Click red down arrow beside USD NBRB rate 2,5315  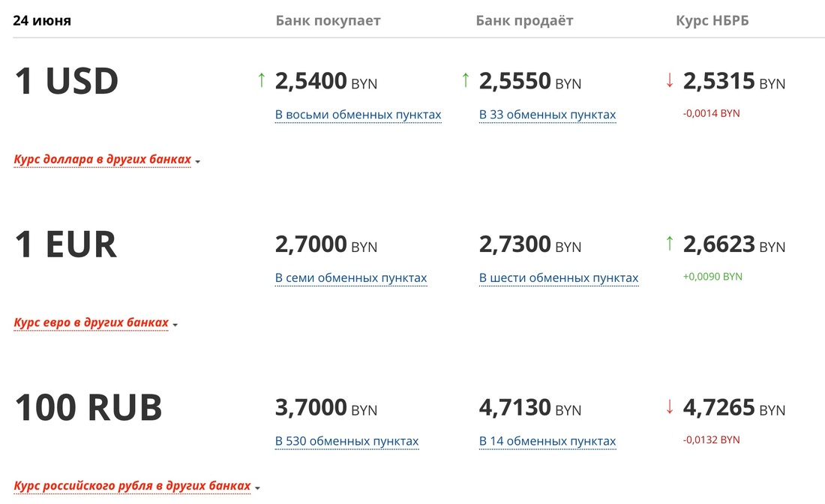coord(670,80)
